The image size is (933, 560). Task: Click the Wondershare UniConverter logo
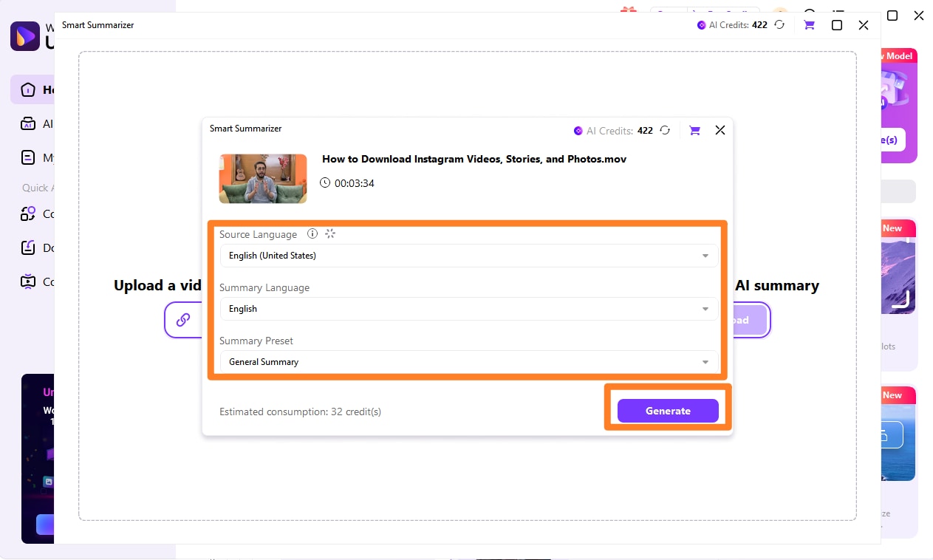click(24, 35)
